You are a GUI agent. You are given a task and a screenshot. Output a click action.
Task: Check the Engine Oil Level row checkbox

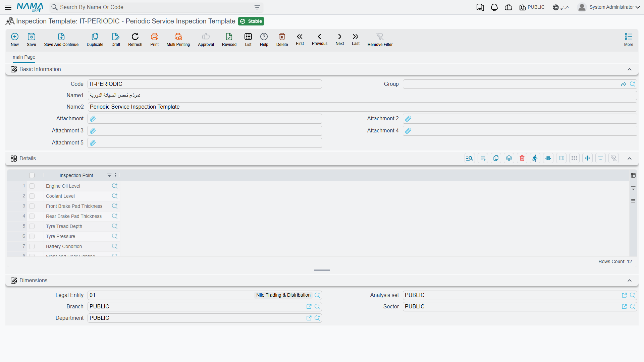(32, 186)
